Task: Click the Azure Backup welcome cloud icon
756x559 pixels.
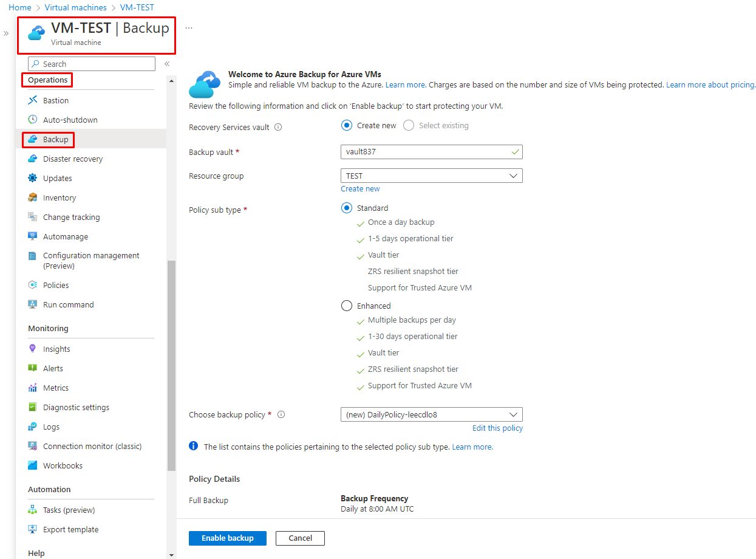Action: coord(204,84)
